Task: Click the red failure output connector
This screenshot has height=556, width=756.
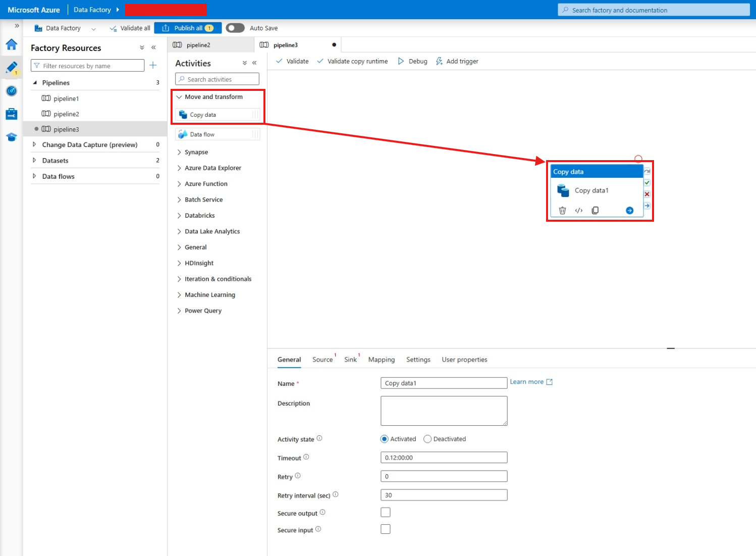Action: (647, 194)
